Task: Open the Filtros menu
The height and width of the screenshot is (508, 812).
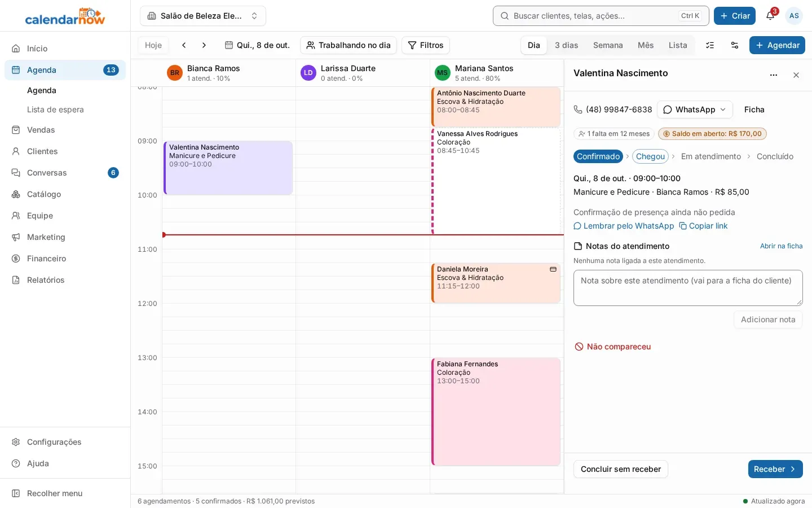Action: (x=426, y=45)
